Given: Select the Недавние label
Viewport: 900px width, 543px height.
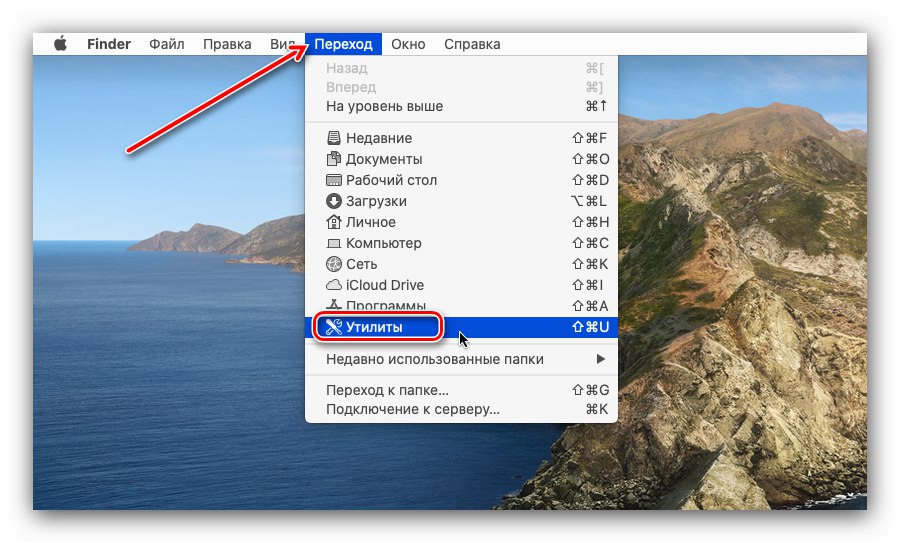Looking at the screenshot, I should (x=379, y=138).
